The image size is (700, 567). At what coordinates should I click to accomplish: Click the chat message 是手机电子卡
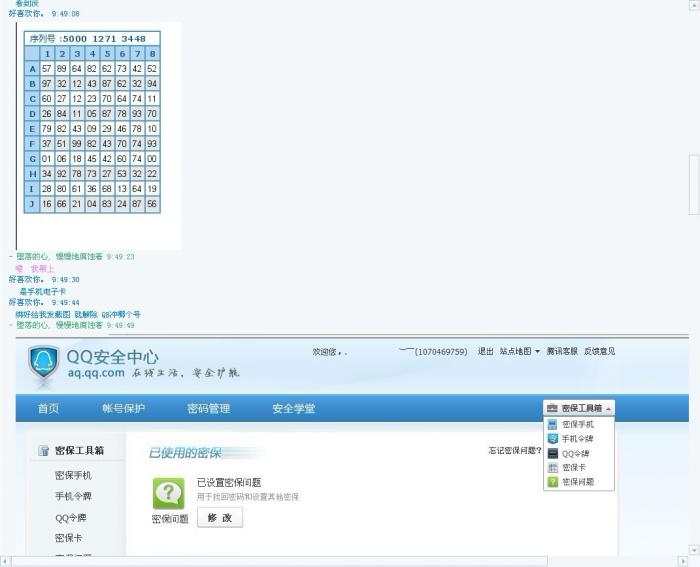[42, 292]
